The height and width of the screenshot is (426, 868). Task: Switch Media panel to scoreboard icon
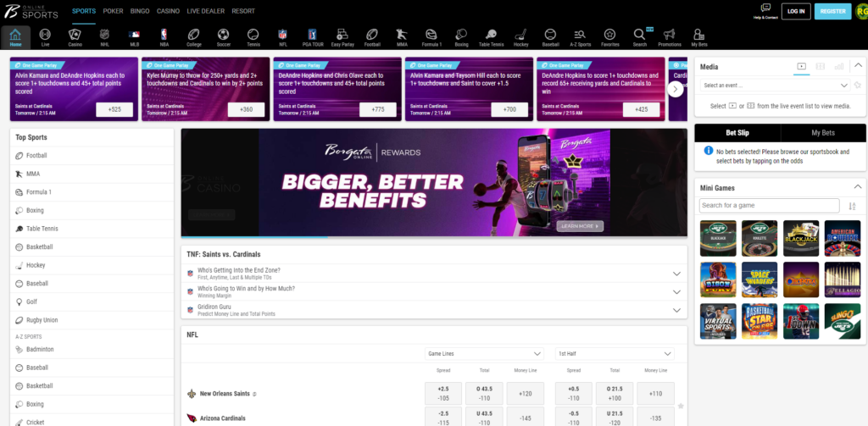[x=820, y=66]
